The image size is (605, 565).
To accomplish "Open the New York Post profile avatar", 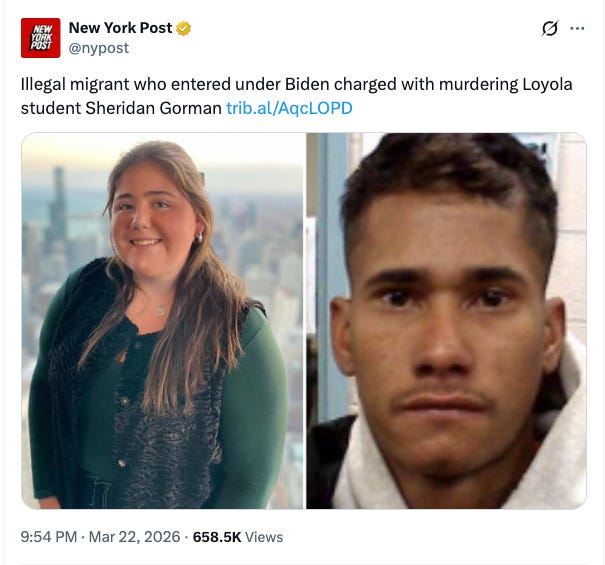I will 41,38.
